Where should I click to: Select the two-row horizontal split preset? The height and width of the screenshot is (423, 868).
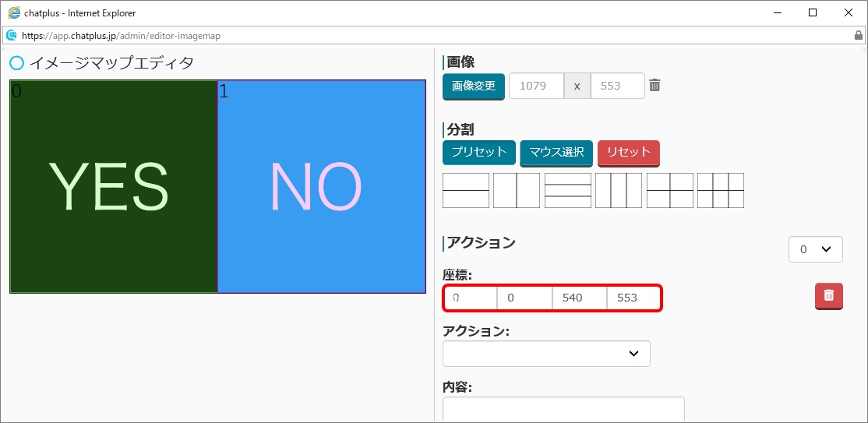tap(465, 190)
